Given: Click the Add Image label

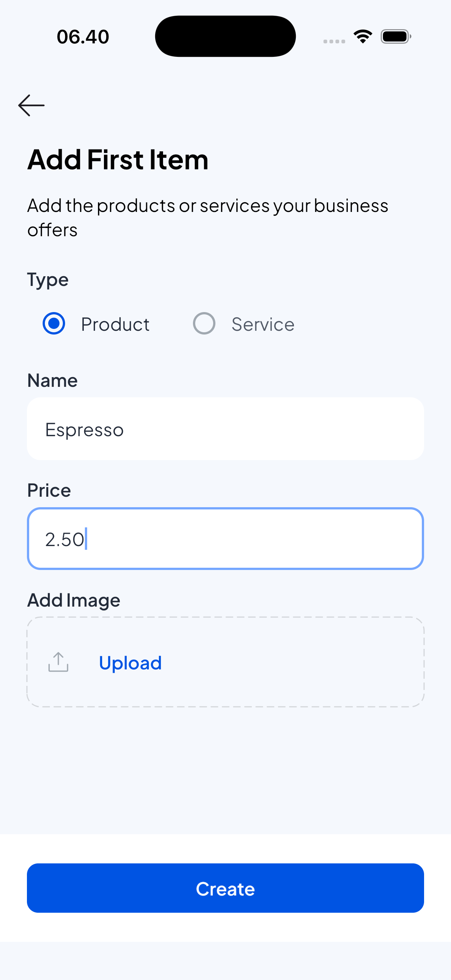Looking at the screenshot, I should (74, 600).
